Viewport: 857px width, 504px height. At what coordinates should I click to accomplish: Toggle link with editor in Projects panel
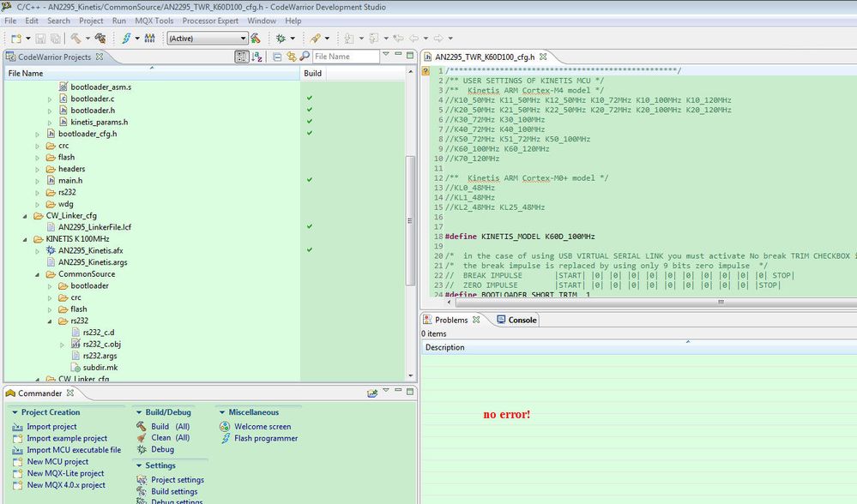click(291, 57)
